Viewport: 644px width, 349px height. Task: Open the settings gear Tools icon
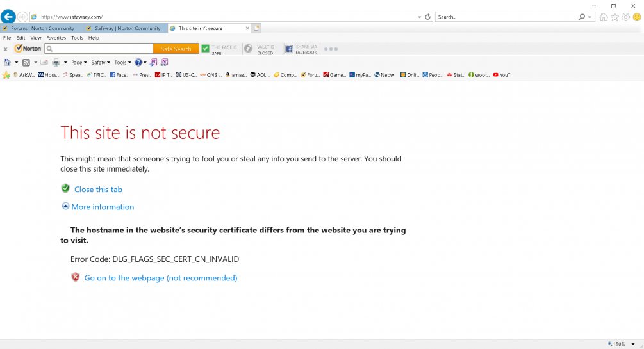point(625,17)
